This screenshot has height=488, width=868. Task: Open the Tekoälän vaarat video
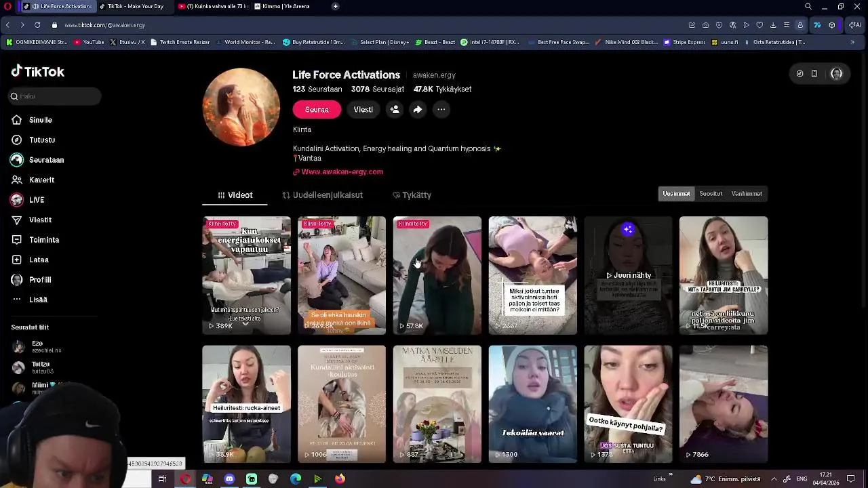(x=532, y=404)
